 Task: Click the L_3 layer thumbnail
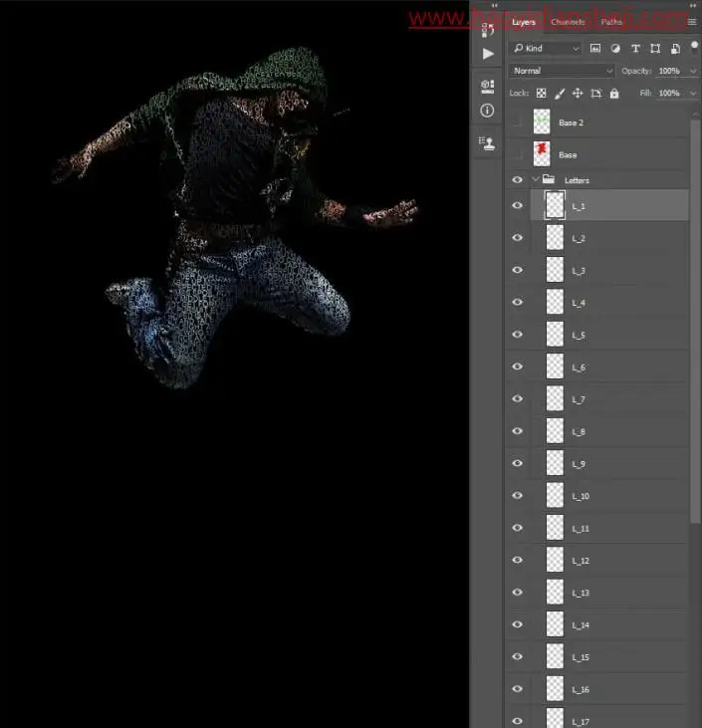click(555, 270)
